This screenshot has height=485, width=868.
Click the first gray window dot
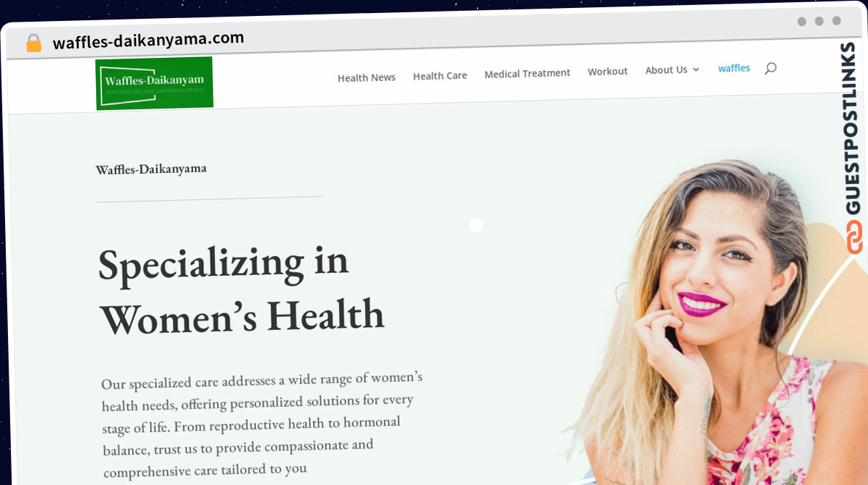pyautogui.click(x=801, y=21)
